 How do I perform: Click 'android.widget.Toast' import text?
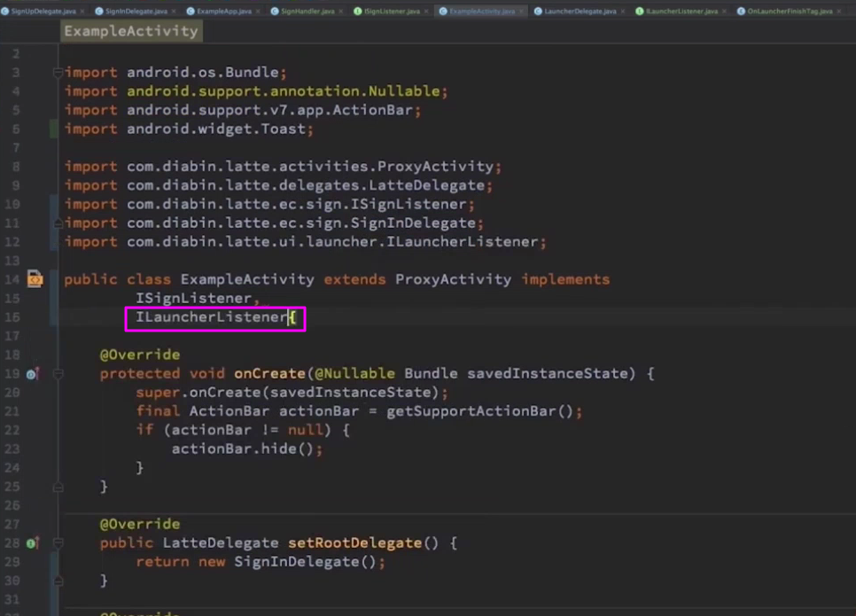click(x=216, y=129)
